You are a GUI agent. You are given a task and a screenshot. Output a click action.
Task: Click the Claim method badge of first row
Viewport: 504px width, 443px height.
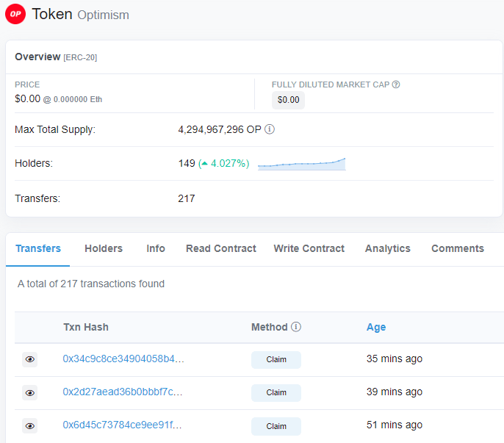[x=276, y=359]
